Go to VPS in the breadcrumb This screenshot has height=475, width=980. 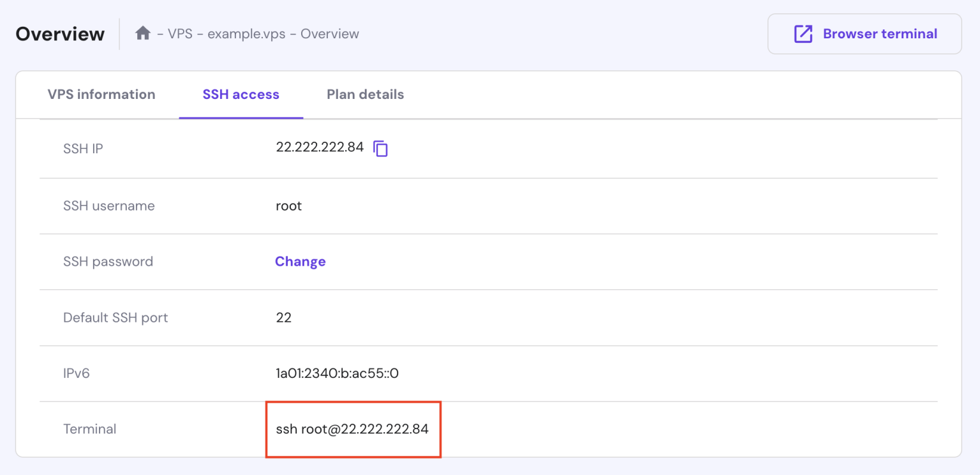point(180,34)
